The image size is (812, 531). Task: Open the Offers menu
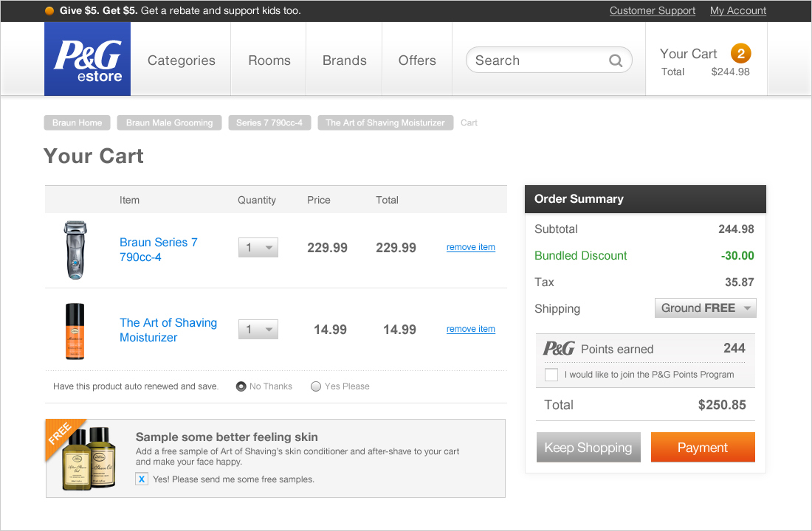click(x=417, y=60)
